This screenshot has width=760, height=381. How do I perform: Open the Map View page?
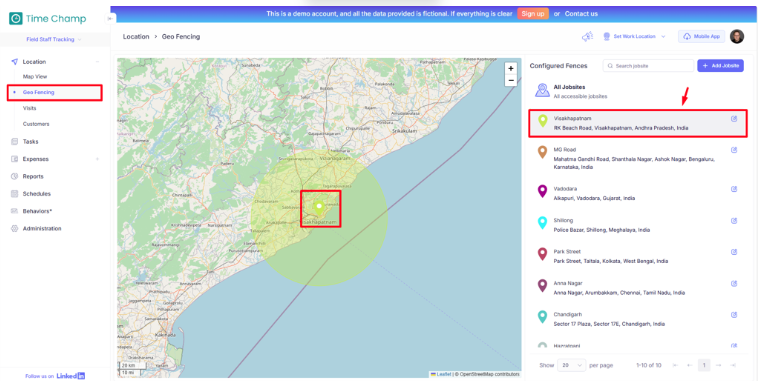35,77
